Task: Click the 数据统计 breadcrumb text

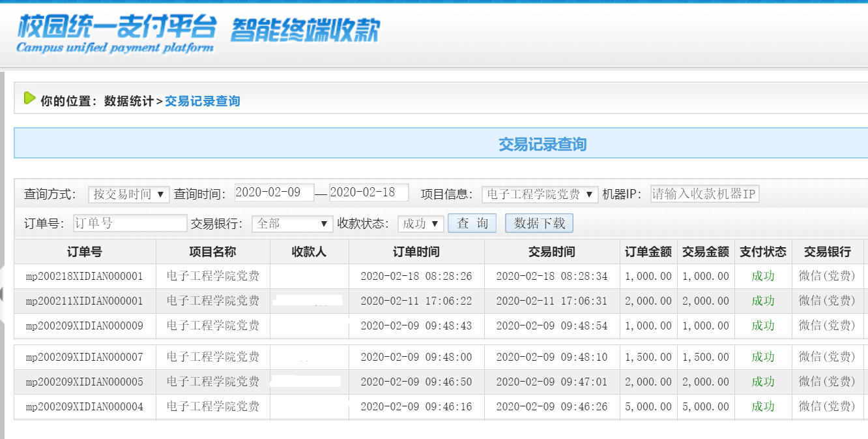Action: point(129,101)
